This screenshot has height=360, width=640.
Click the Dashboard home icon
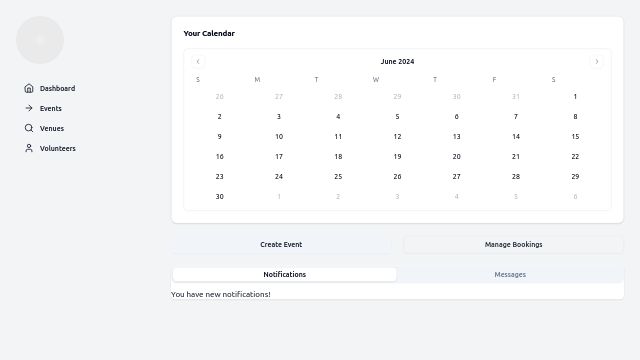(29, 88)
